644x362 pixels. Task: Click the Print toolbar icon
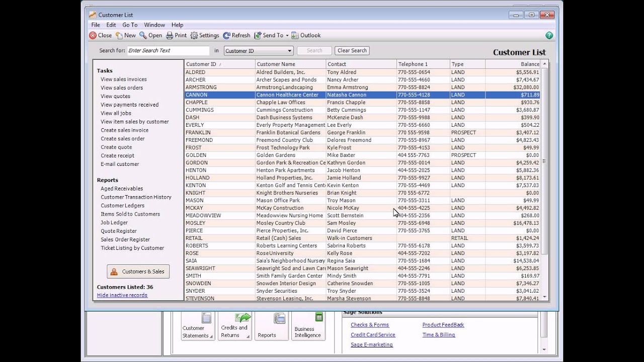(170, 35)
